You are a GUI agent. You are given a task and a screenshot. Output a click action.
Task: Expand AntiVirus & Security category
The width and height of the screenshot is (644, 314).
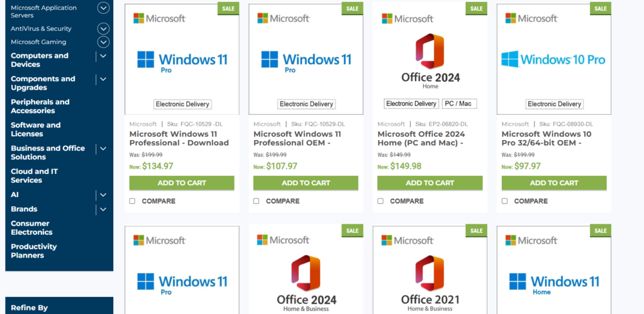[103, 29]
